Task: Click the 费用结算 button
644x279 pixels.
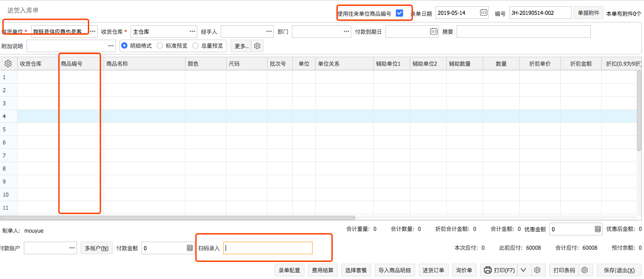Action: (x=322, y=270)
